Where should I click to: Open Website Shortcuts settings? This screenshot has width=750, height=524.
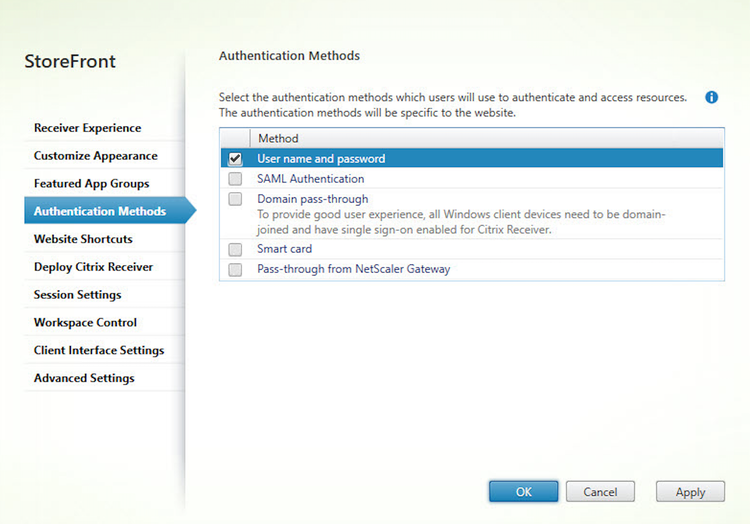pyautogui.click(x=104, y=239)
